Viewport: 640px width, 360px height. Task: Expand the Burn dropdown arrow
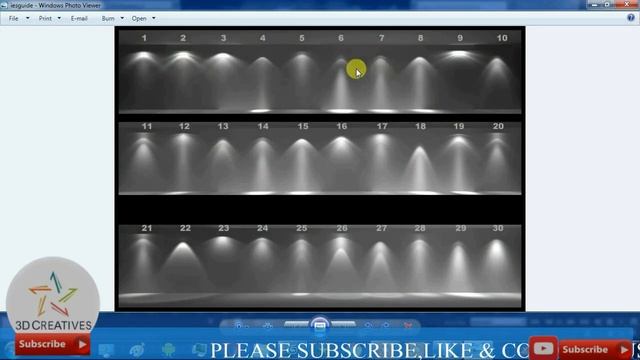[122, 18]
